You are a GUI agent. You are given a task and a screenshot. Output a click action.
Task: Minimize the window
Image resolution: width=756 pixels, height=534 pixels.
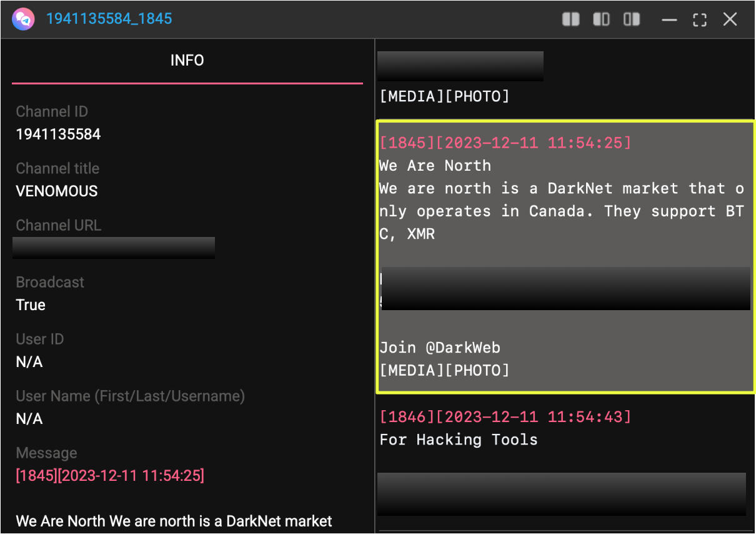tap(669, 19)
